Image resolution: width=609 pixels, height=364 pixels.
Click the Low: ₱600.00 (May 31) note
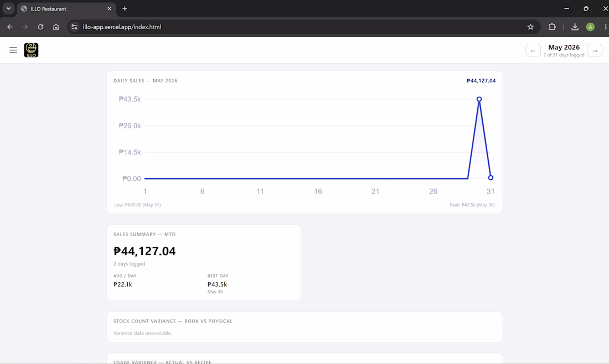pyautogui.click(x=137, y=205)
